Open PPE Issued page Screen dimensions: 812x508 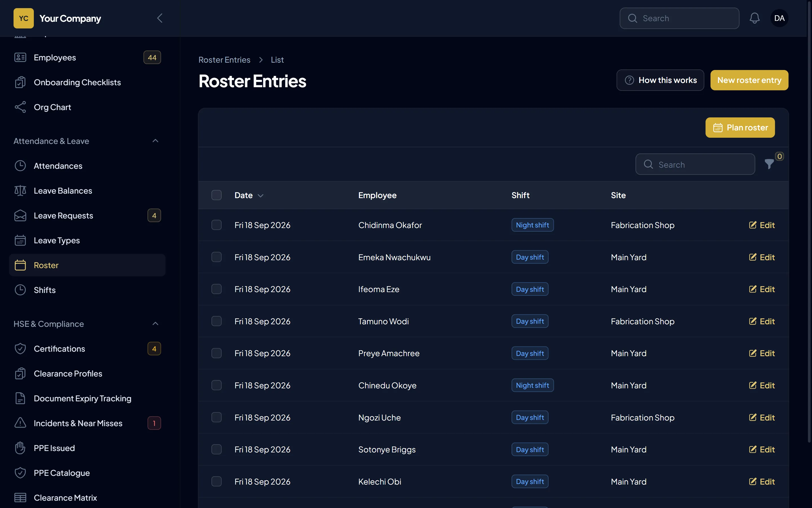pos(87,448)
